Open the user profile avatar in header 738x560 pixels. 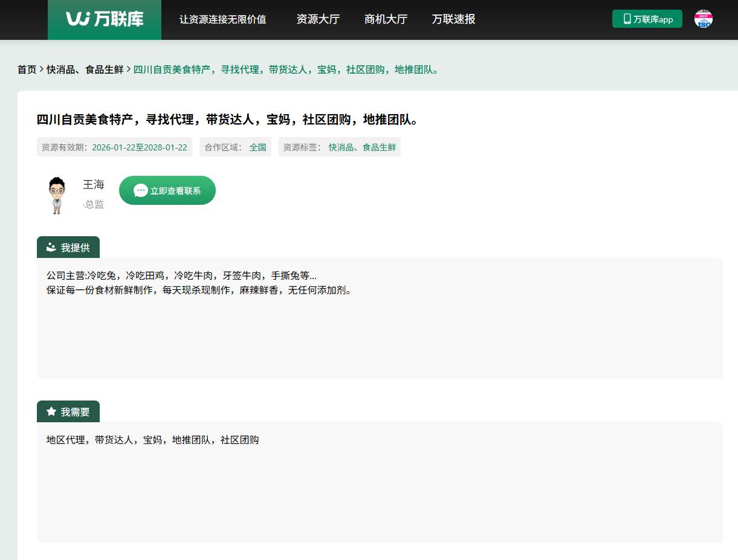tap(703, 19)
